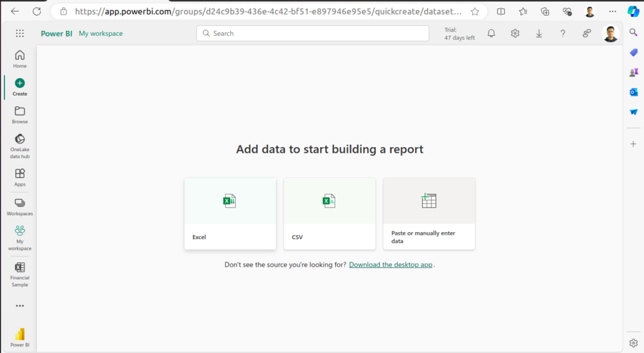The height and width of the screenshot is (353, 644).
Task: Open the notifications bell
Action: click(491, 33)
